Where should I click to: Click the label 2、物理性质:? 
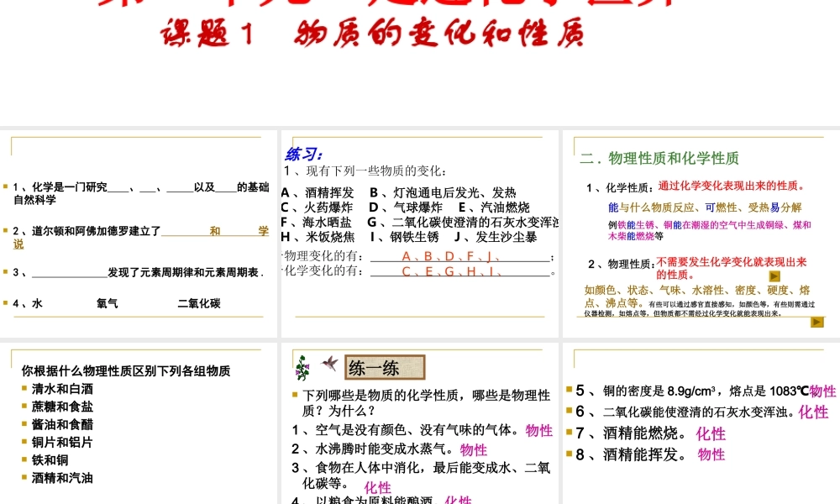point(622,264)
